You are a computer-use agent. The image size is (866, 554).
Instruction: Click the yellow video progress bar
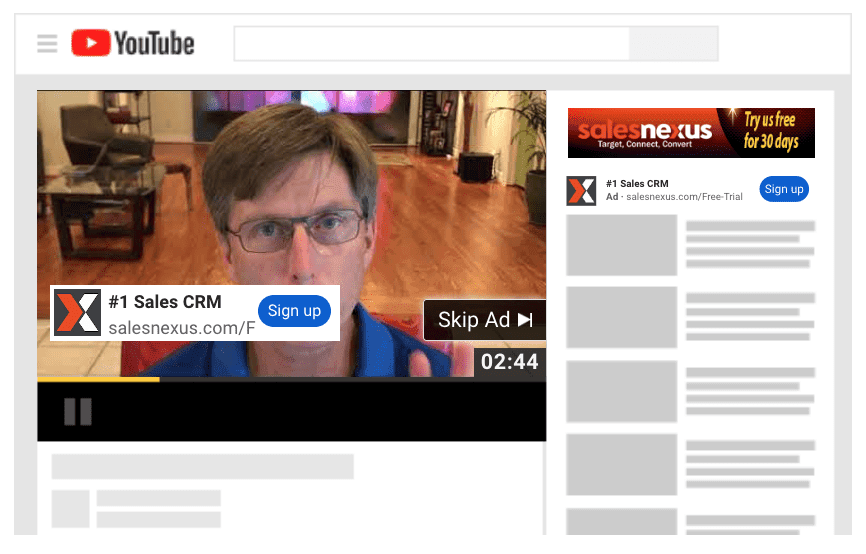[x=98, y=379]
